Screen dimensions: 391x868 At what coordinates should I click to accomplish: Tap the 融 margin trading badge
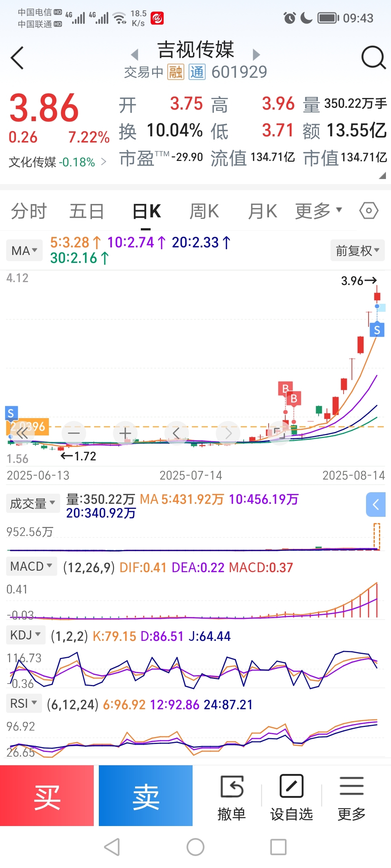tap(176, 72)
